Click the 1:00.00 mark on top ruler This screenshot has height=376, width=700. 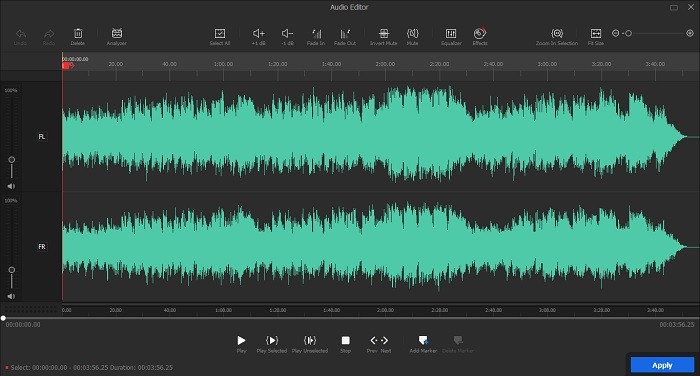point(223,64)
